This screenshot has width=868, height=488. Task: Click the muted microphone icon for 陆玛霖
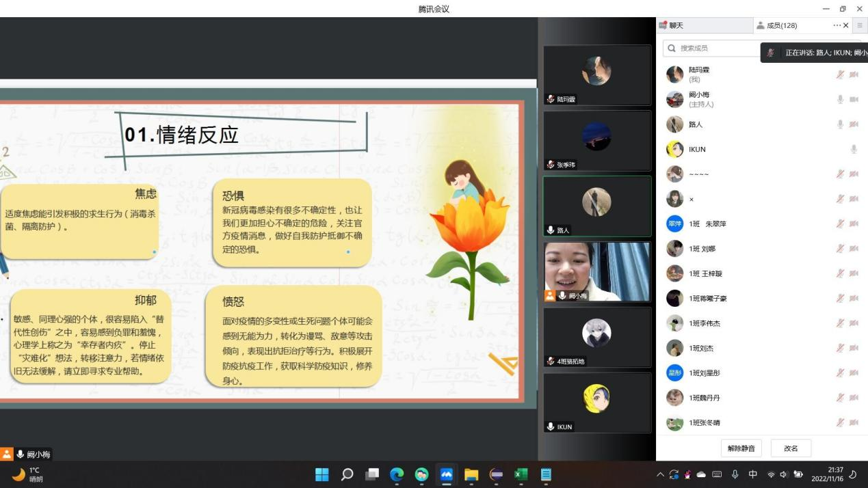[840, 74]
